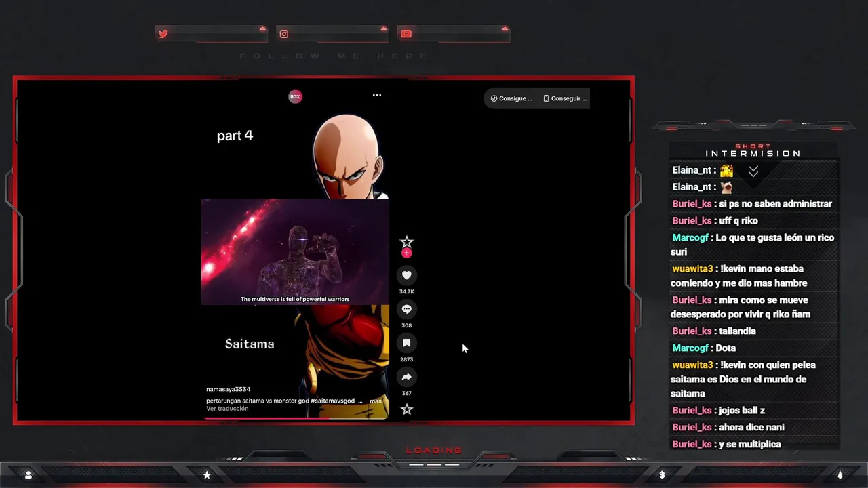Open the three-dots video options menu

pyautogui.click(x=377, y=95)
